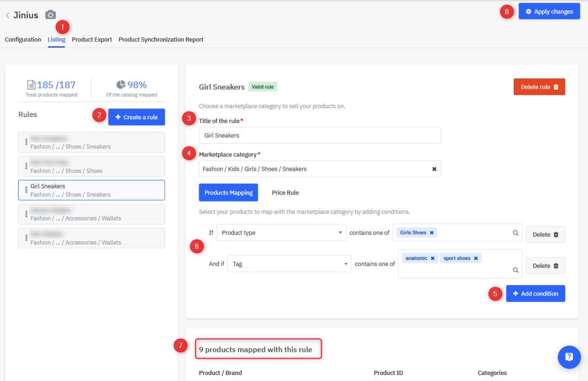Switch to the Product Export tab
The height and width of the screenshot is (381, 588).
pyautogui.click(x=92, y=39)
